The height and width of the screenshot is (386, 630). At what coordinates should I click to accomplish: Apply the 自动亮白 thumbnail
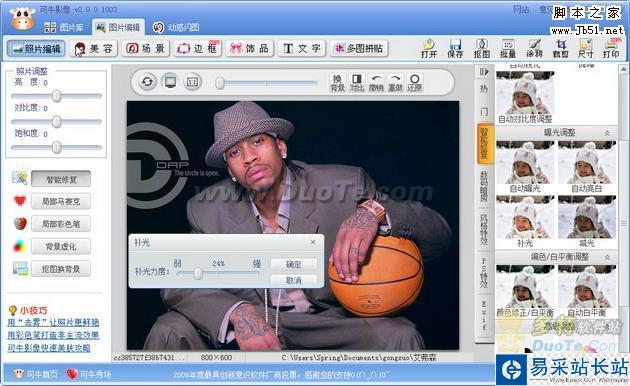(x=587, y=166)
